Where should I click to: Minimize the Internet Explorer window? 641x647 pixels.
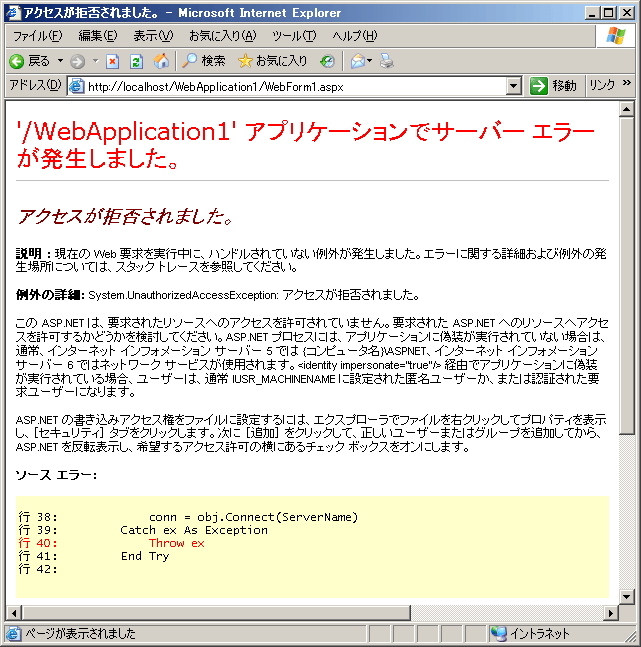(593, 13)
